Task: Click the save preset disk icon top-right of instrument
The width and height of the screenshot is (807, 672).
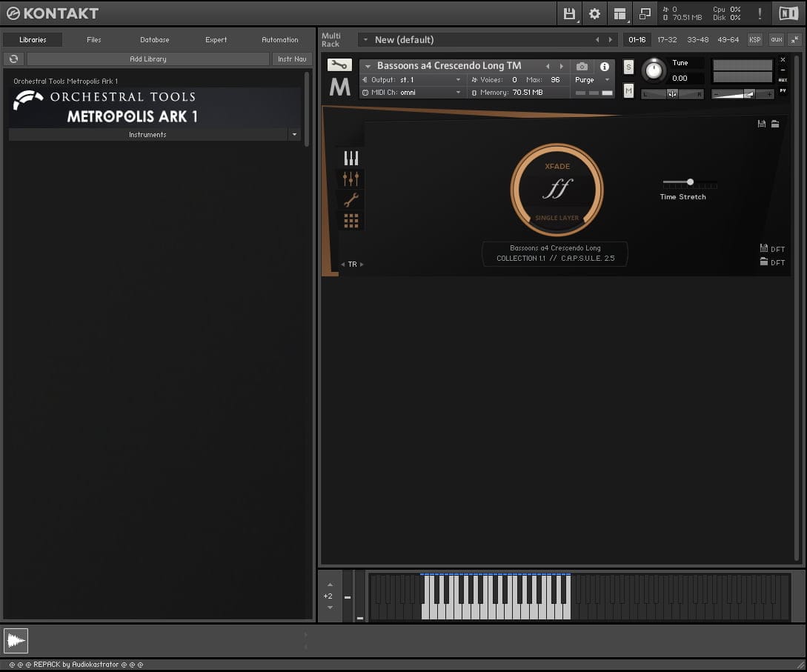Action: pyautogui.click(x=762, y=124)
